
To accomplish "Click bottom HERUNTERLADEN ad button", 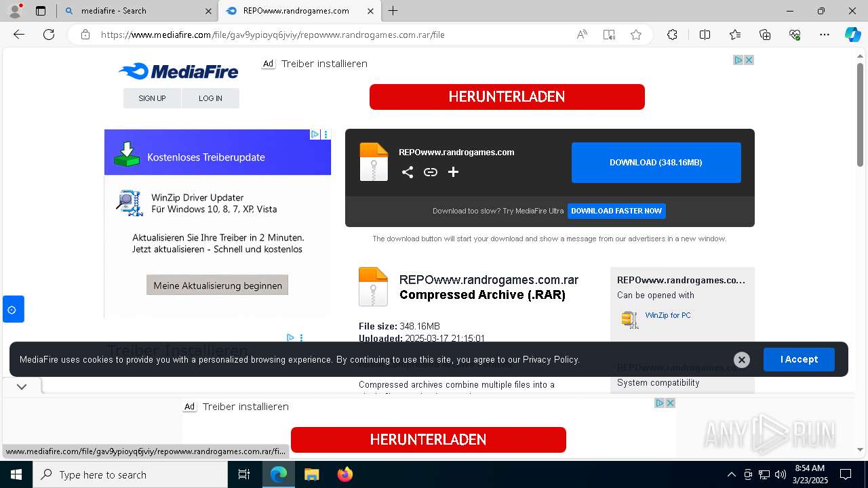I will coord(429,440).
